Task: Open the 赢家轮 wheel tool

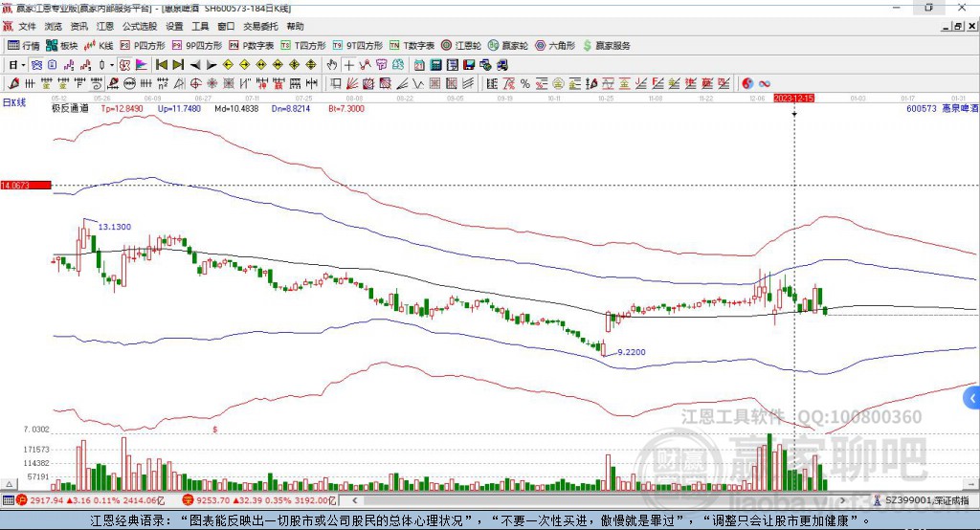Action: coord(508,46)
